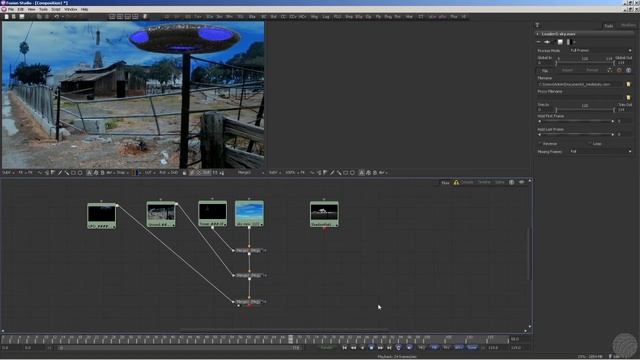Open the Tools menu
Viewport: 640px width, 360px height.
[43, 9]
